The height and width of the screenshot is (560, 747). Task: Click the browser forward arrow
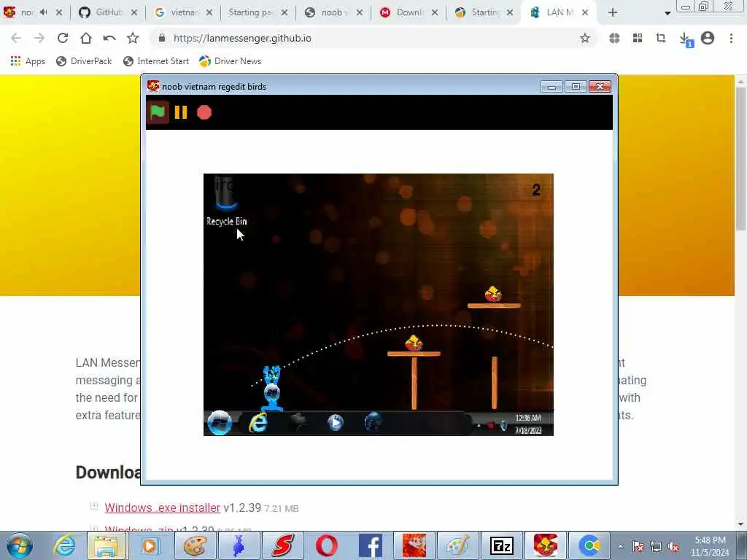pyautogui.click(x=39, y=38)
